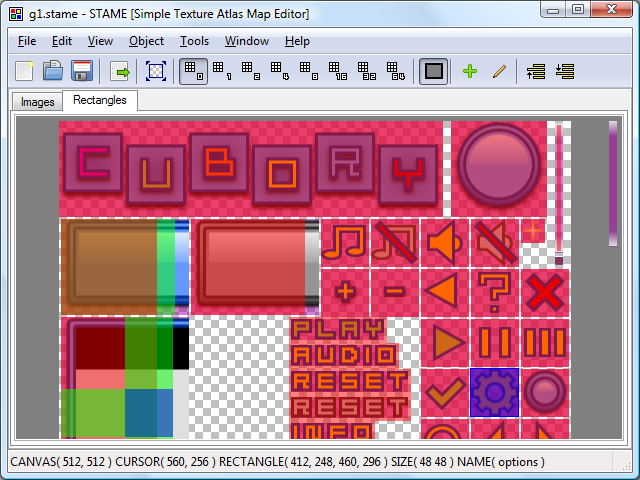Click the vertical purple scrollbar thumb
The height and width of the screenshot is (480, 640).
pyautogui.click(x=613, y=183)
